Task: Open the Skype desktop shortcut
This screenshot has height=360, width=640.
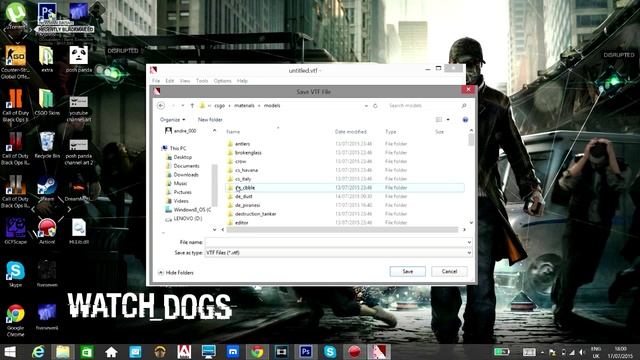Action: pos(15,274)
